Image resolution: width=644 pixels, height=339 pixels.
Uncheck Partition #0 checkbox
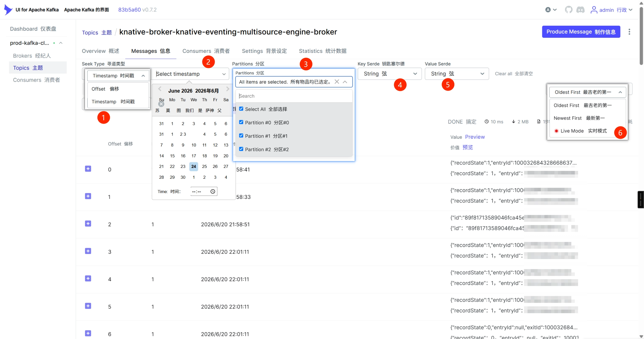coord(241,122)
